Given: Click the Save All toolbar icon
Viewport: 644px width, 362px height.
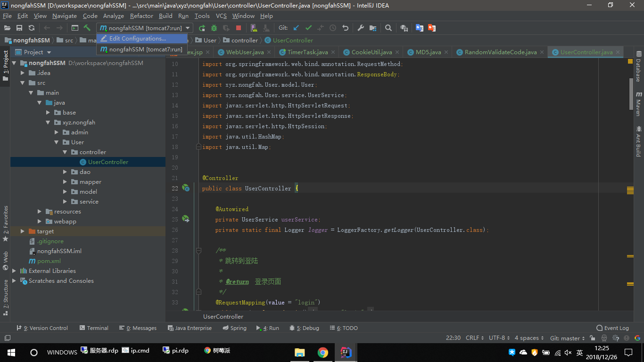Looking at the screenshot, I should (x=19, y=28).
